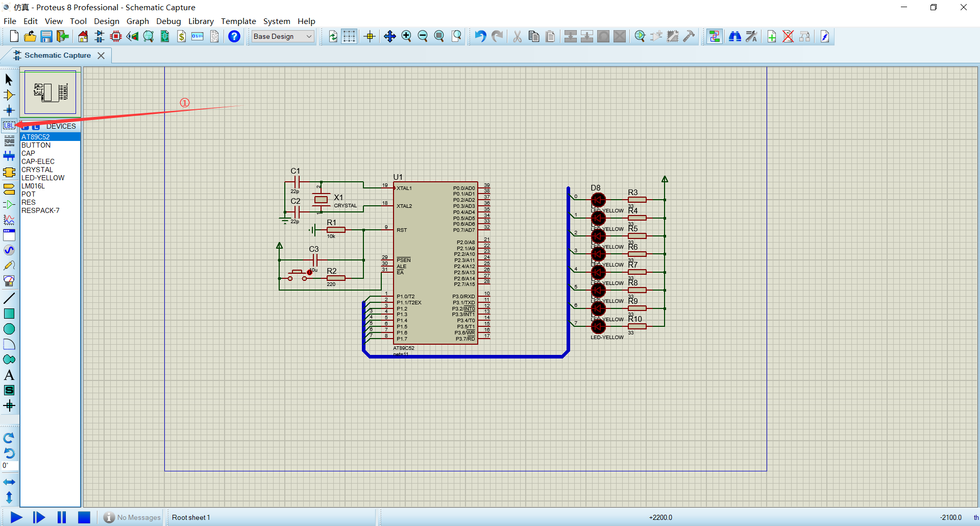Image resolution: width=980 pixels, height=526 pixels.
Task: Toggle the wire autorouter button
Action: click(715, 36)
